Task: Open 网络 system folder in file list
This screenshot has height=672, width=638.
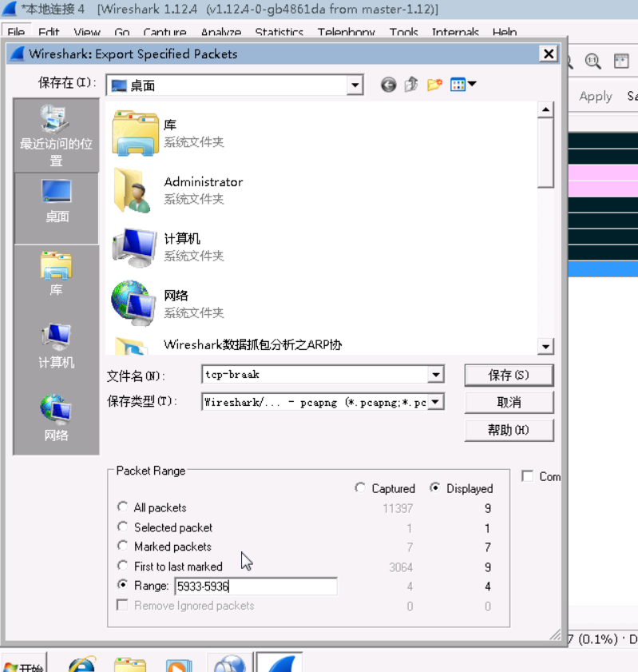Action: point(168,304)
